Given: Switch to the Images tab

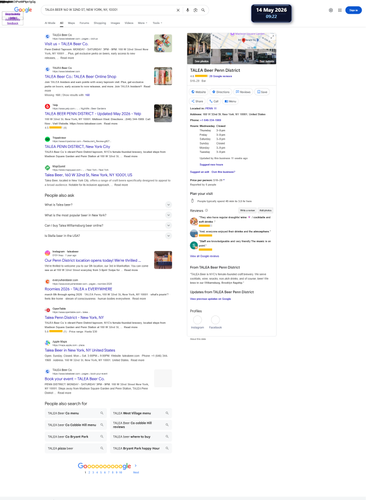Looking at the screenshot, I should [x=115, y=23].
